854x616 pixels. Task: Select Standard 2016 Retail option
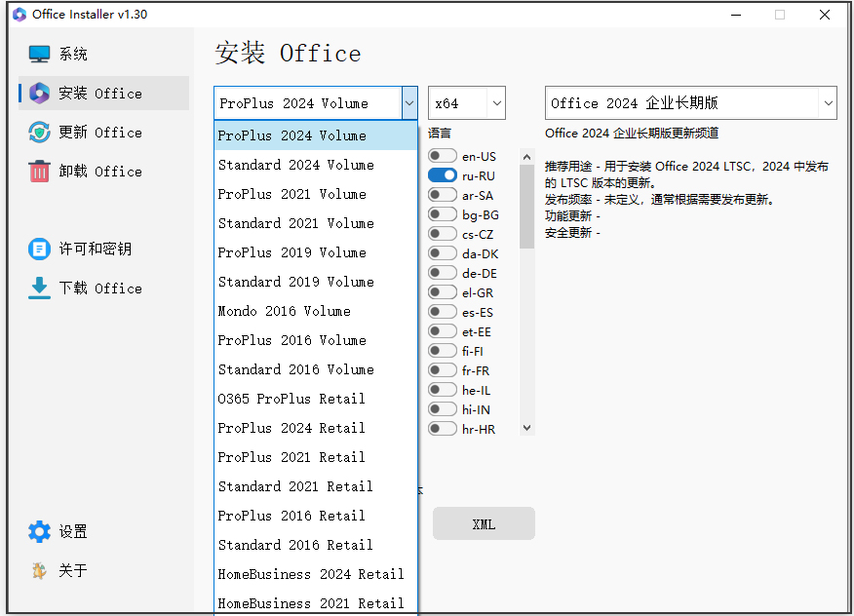point(316,545)
